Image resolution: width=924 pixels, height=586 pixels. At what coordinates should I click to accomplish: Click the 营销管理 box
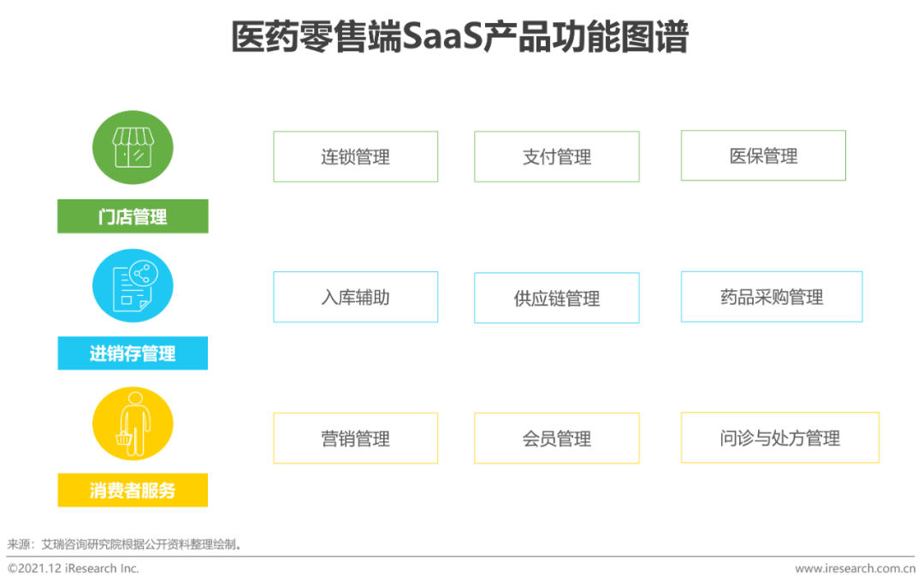point(355,438)
